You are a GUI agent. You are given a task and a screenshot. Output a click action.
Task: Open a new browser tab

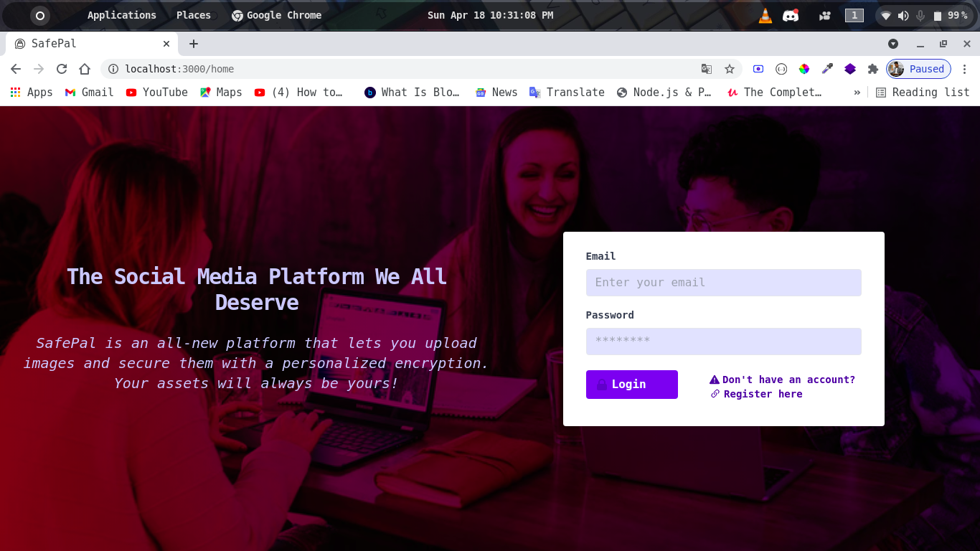(x=194, y=44)
